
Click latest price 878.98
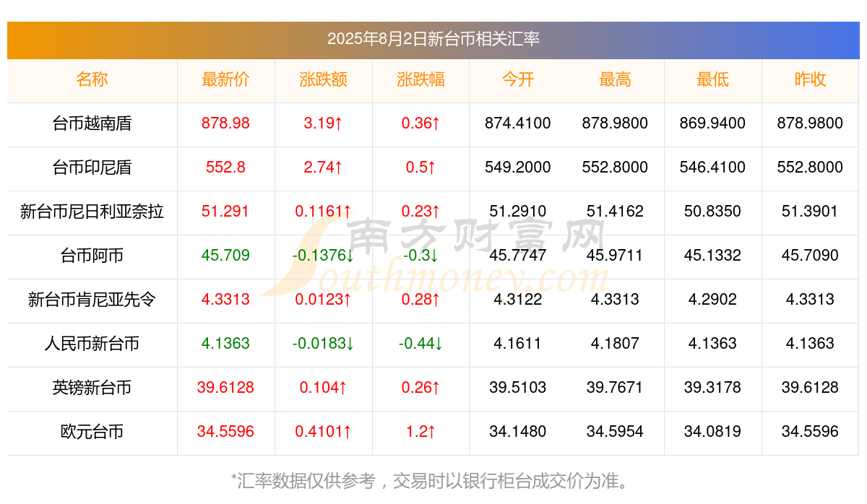[226, 123]
